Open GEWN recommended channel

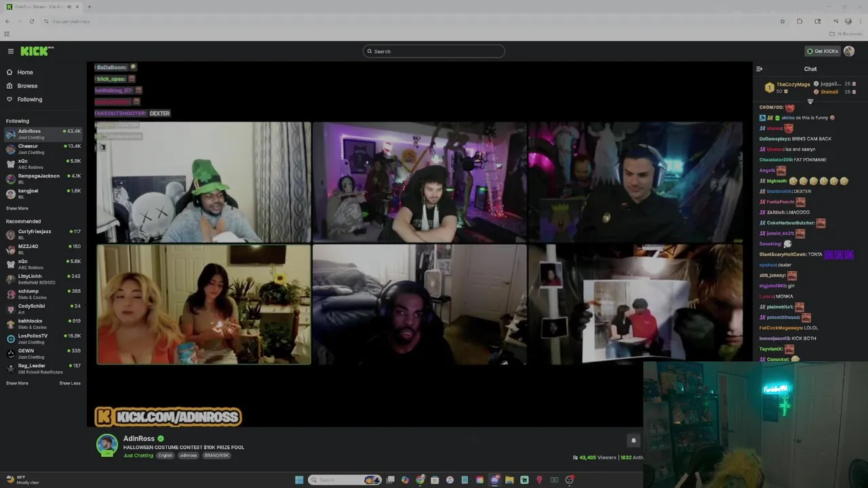[43, 354]
